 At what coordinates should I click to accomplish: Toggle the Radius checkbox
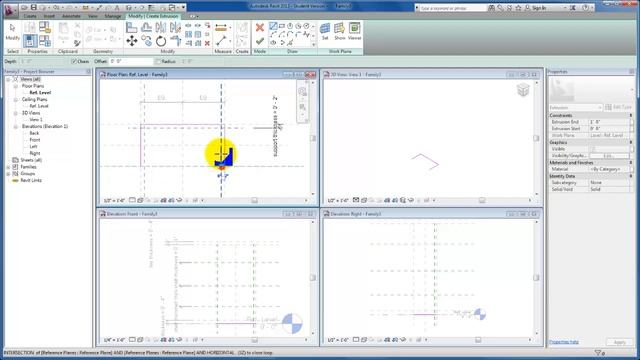(x=158, y=61)
